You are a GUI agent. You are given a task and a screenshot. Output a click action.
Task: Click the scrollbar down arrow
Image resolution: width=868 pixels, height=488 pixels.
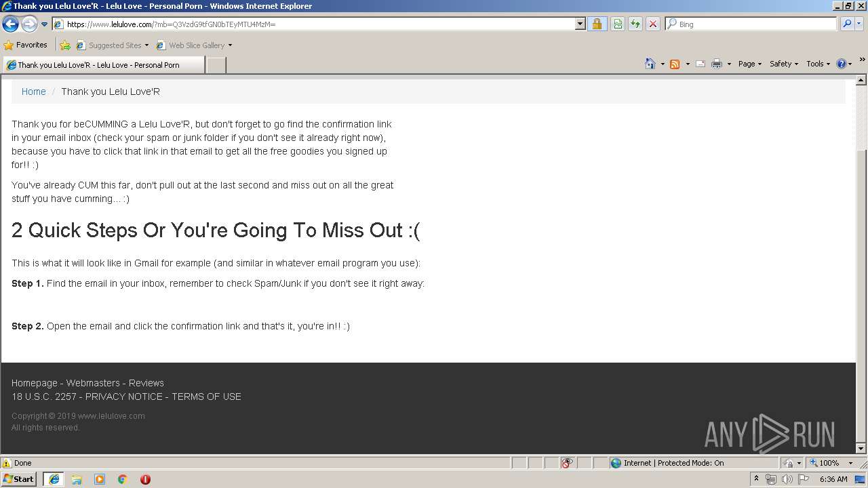point(861,448)
